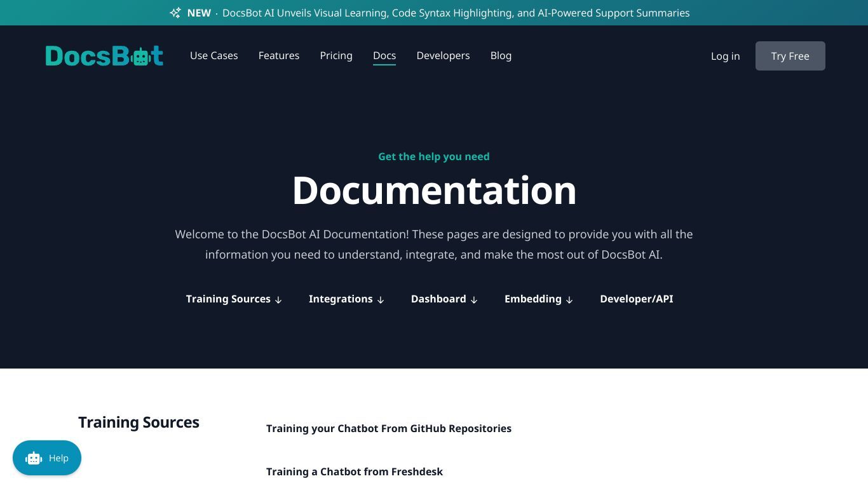The width and height of the screenshot is (868, 488).
Task: Open the Developer/API link
Action: 636,299
